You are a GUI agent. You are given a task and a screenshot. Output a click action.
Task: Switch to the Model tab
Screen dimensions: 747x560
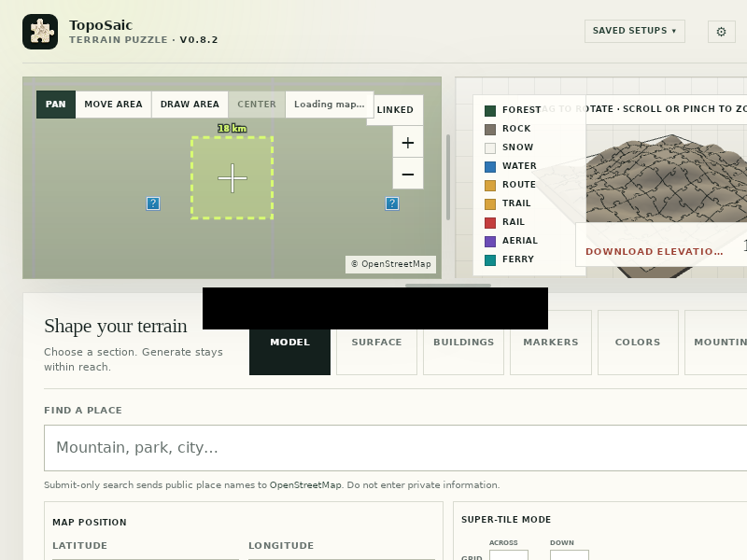(289, 343)
